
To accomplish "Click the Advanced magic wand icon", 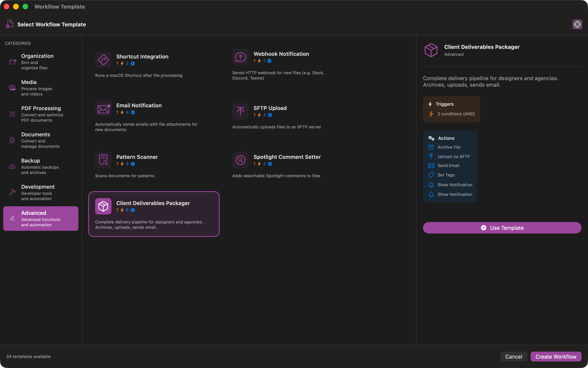I will [x=12, y=219].
